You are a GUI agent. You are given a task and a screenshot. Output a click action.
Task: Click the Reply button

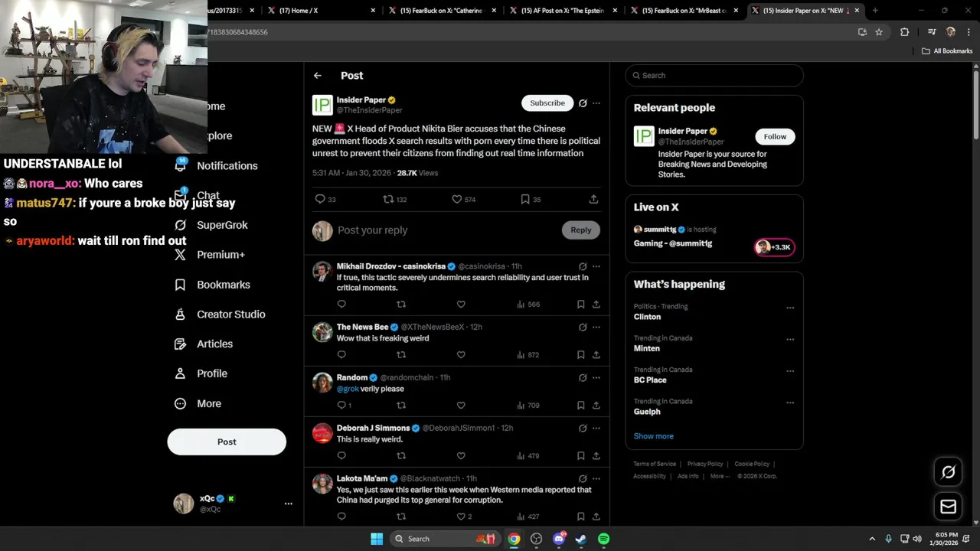pos(581,230)
